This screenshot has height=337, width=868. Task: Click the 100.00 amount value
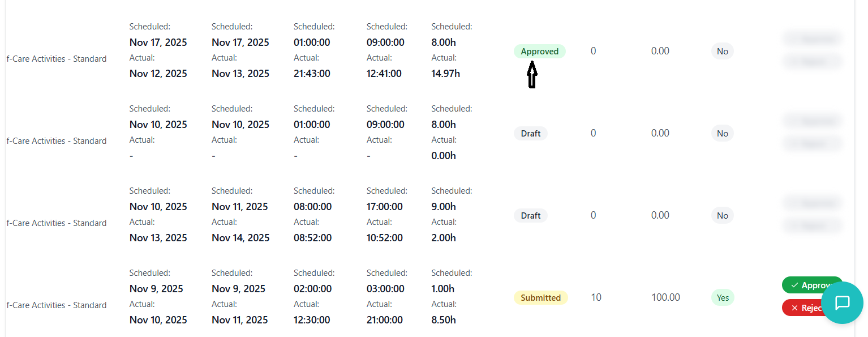pyautogui.click(x=665, y=297)
